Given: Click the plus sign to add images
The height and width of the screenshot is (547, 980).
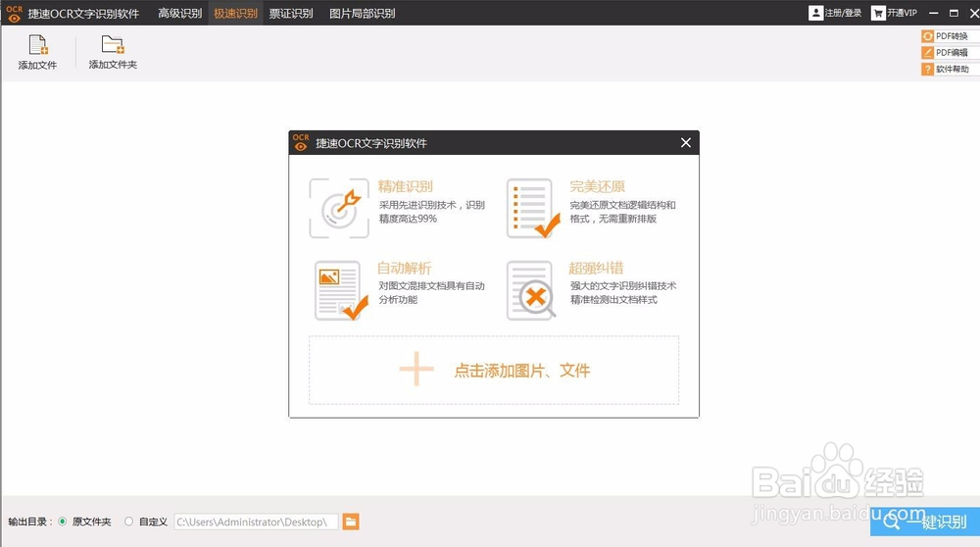Looking at the screenshot, I should [416, 369].
